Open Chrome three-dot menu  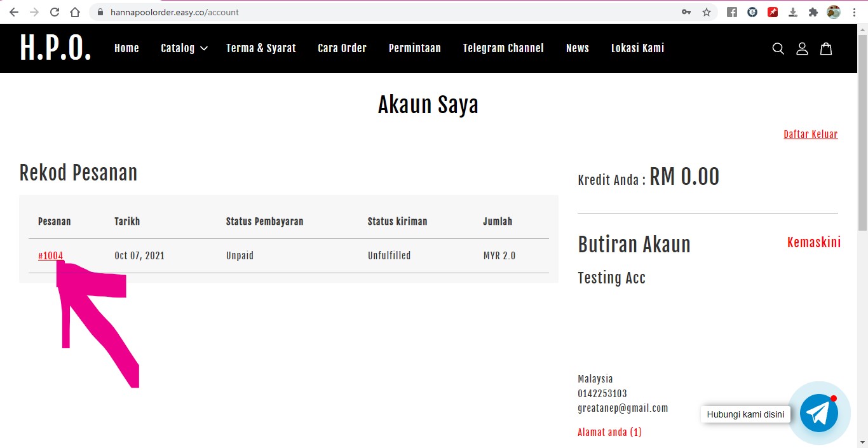pos(855,12)
